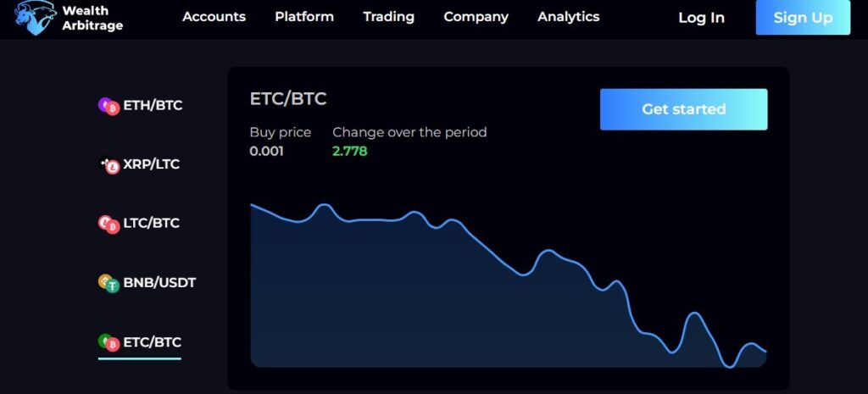Click the XRP/LTC coin pair icon
The image size is (868, 394).
tap(110, 165)
